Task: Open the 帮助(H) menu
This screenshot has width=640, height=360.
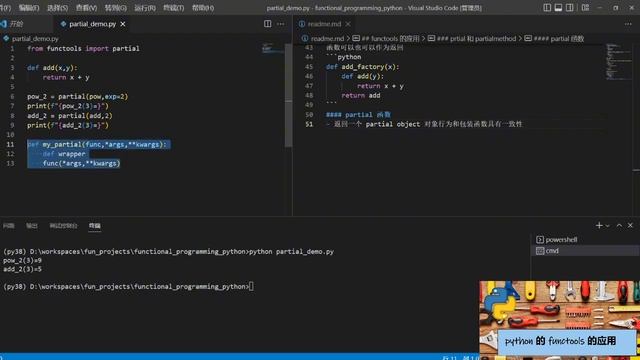Action: click(x=203, y=8)
